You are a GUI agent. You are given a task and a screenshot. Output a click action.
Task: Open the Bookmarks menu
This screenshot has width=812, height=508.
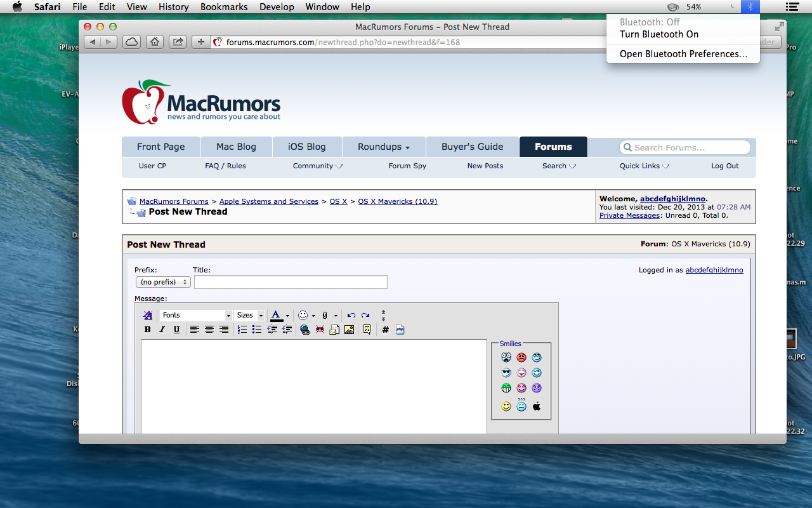pos(224,7)
